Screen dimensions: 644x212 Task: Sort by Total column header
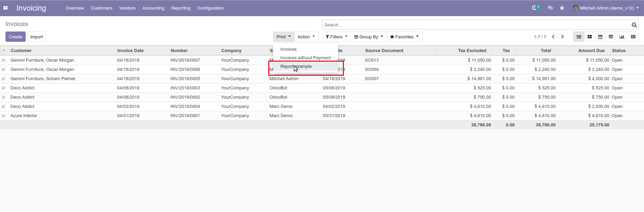(537, 50)
